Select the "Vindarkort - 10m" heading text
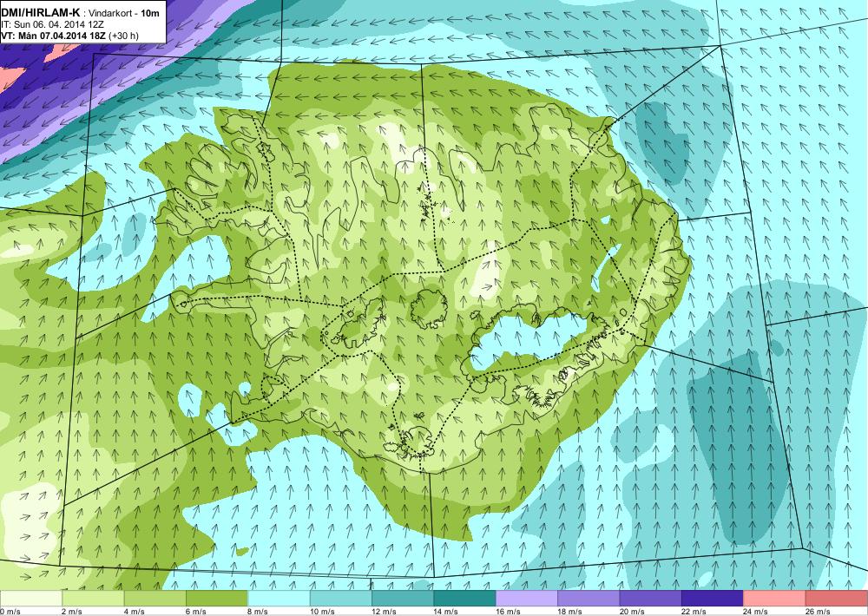 124,14
